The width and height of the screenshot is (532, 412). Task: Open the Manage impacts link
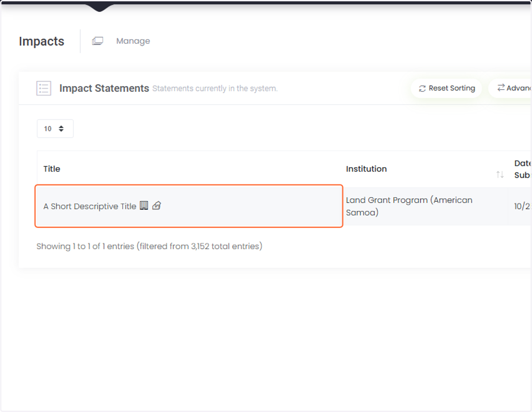133,41
